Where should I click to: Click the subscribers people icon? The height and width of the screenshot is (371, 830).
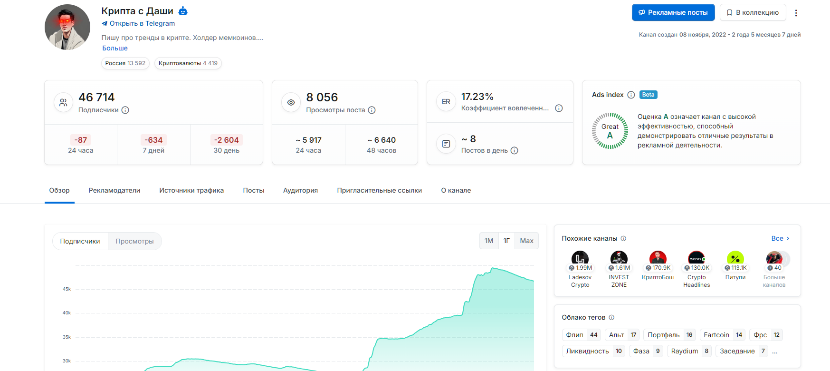coord(63,103)
